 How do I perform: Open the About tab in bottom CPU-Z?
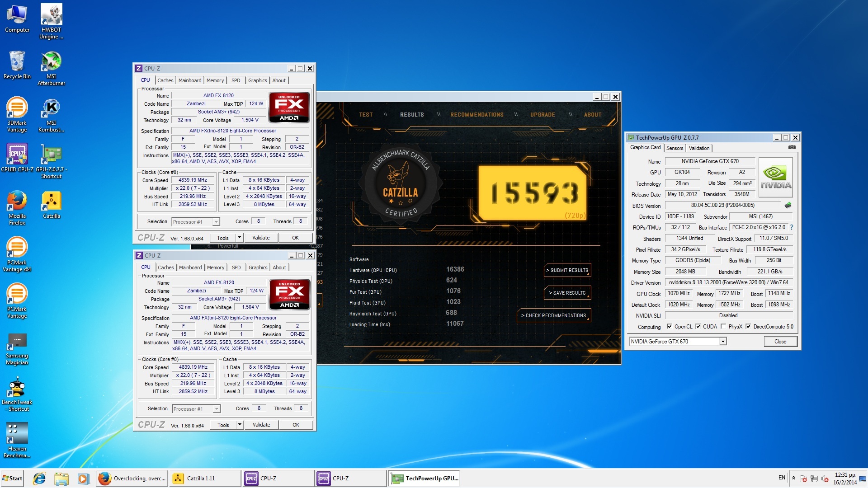[279, 267]
